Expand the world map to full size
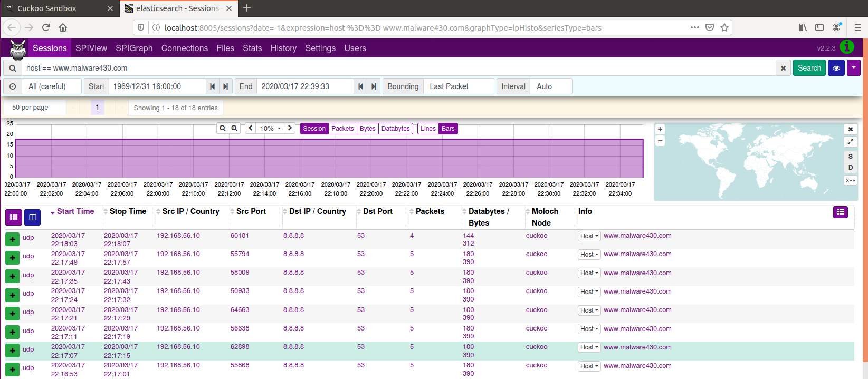This screenshot has width=868, height=379. point(850,142)
